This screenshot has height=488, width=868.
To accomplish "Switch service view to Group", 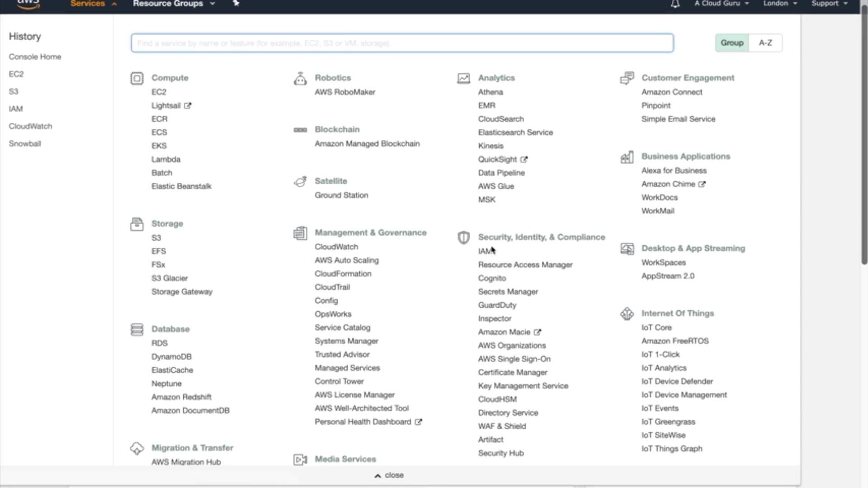I will (x=731, y=43).
